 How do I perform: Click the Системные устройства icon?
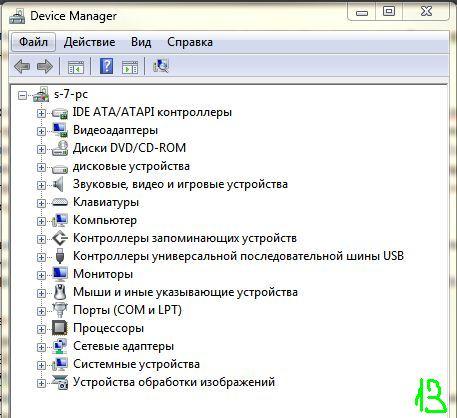coord(60,364)
